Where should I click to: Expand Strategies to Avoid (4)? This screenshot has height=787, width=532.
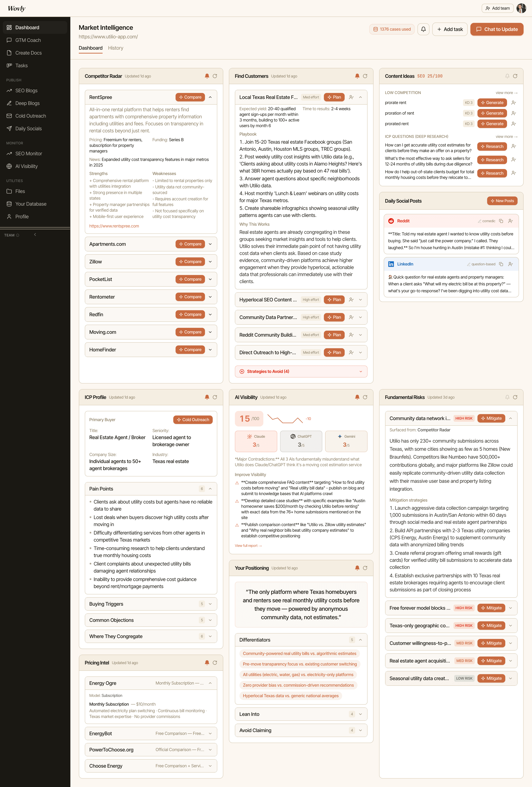(x=301, y=371)
